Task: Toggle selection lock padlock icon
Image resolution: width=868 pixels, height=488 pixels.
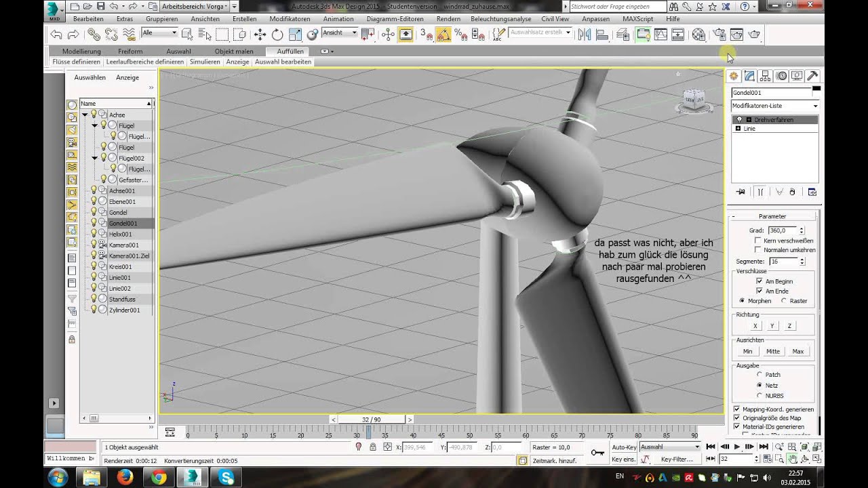Action: point(373,447)
